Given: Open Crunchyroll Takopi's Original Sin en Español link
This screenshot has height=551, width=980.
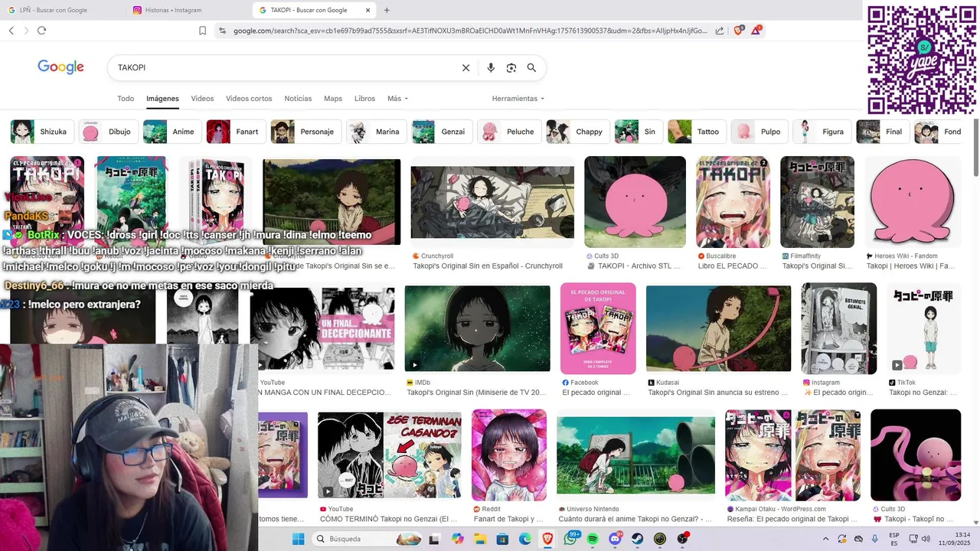Looking at the screenshot, I should click(x=488, y=266).
